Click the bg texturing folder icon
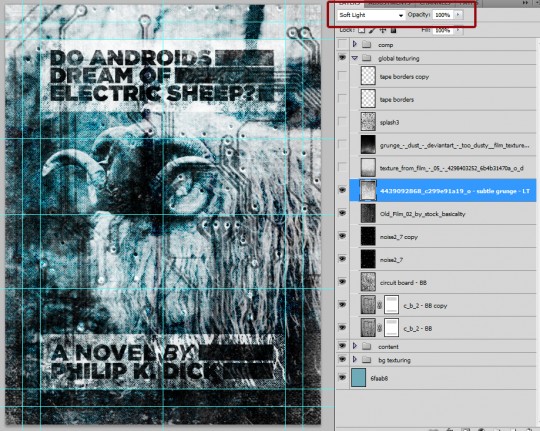 click(366, 360)
